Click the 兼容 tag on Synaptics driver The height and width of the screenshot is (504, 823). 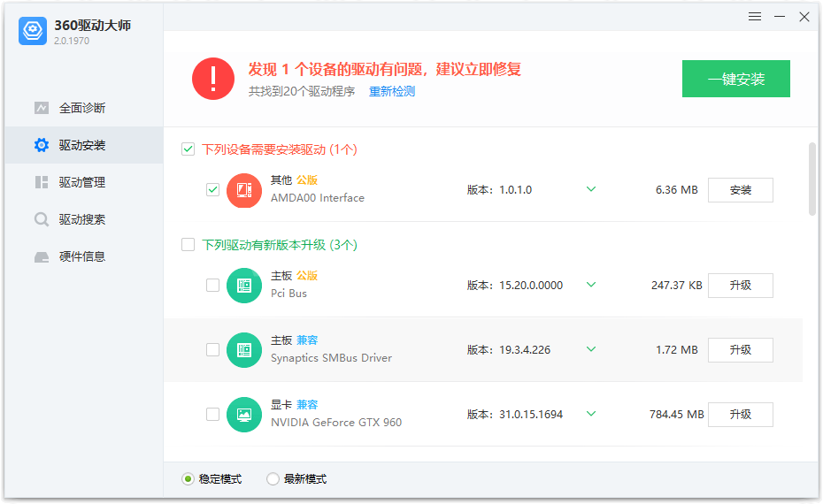tap(307, 340)
